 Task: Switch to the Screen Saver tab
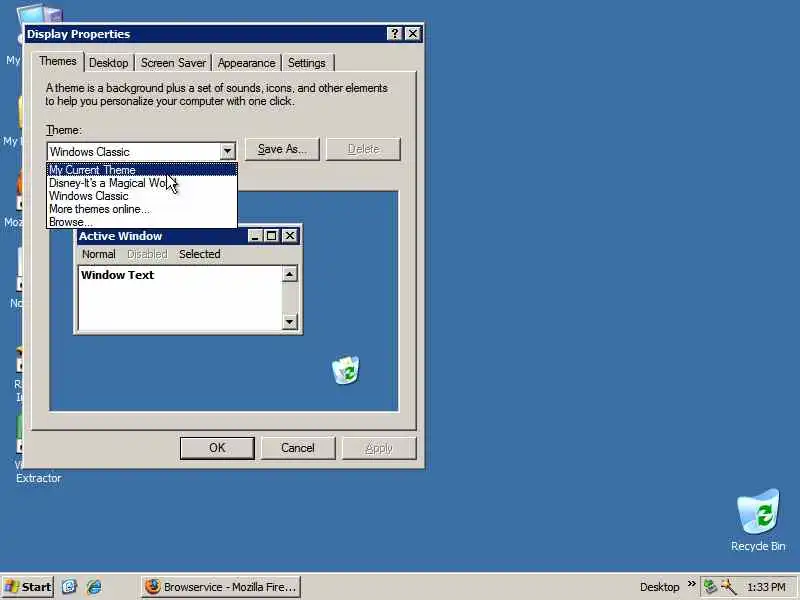[173, 63]
